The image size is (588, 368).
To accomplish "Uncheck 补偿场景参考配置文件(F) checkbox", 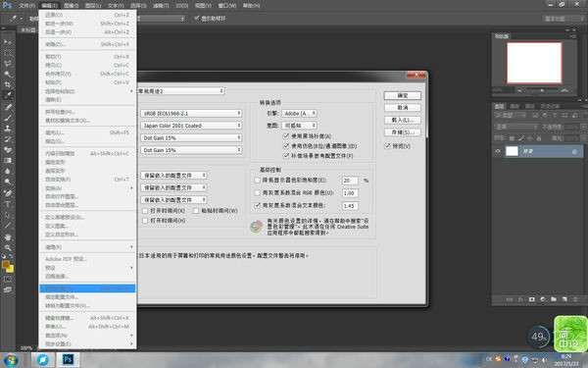I will coord(286,155).
